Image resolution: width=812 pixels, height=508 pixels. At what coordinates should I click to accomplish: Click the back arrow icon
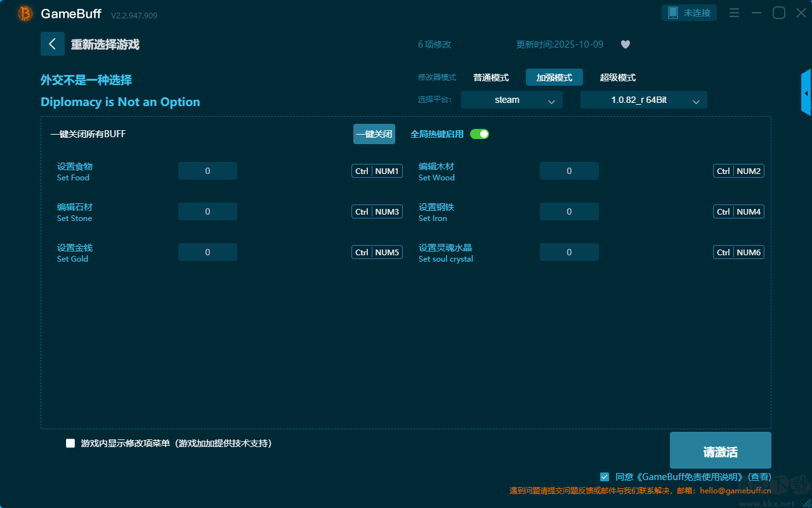point(53,44)
